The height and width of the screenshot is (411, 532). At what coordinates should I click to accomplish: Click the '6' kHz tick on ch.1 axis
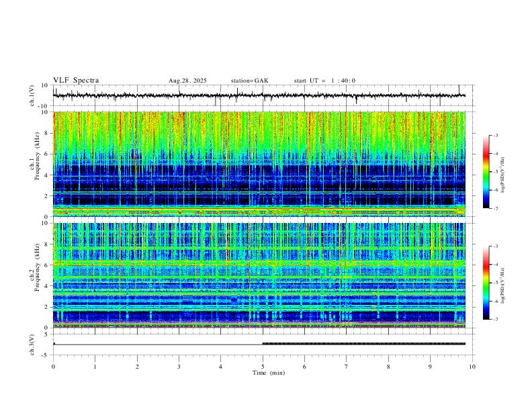click(47, 154)
